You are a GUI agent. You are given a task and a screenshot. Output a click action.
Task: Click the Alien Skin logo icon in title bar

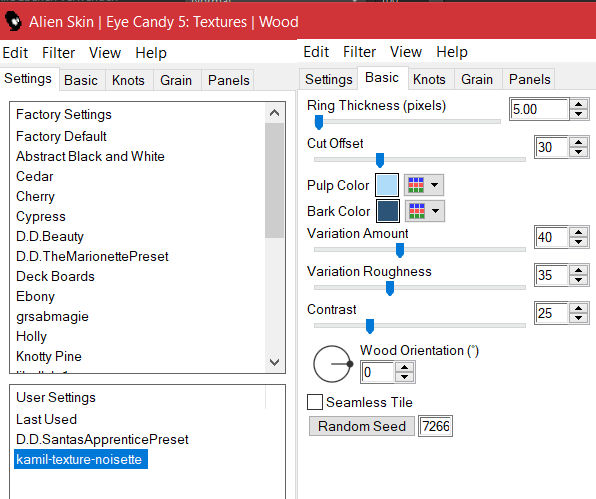[x=13, y=21]
